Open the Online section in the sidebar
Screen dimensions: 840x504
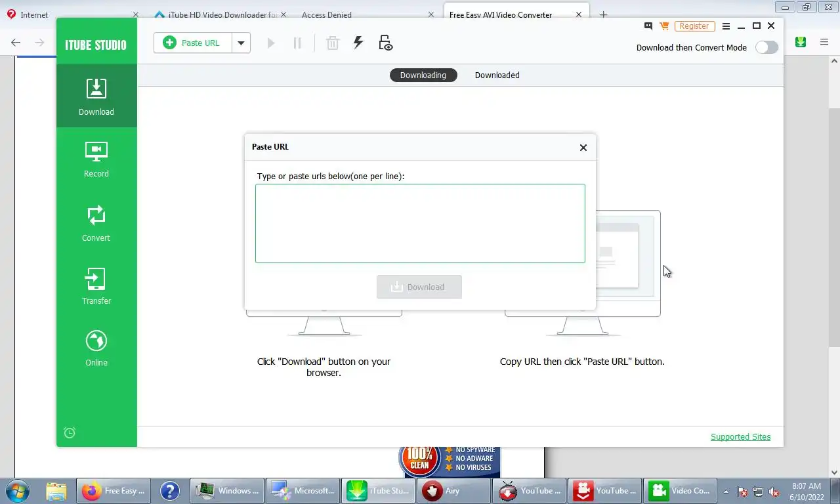click(x=96, y=348)
